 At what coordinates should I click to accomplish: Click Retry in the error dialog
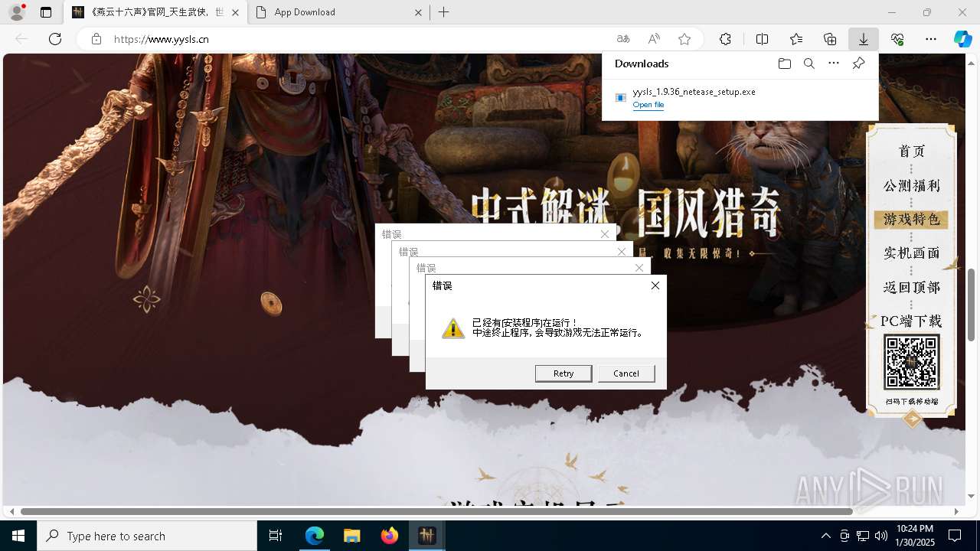pyautogui.click(x=563, y=373)
